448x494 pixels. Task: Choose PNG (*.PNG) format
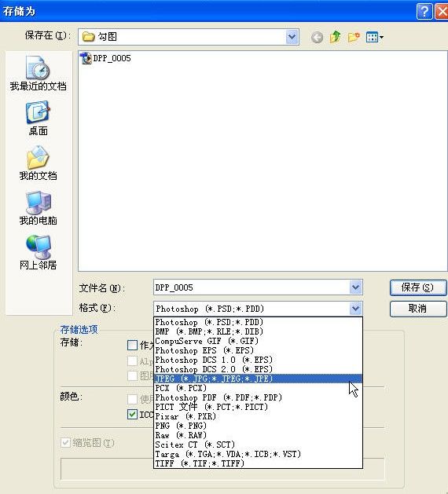pyautogui.click(x=258, y=426)
